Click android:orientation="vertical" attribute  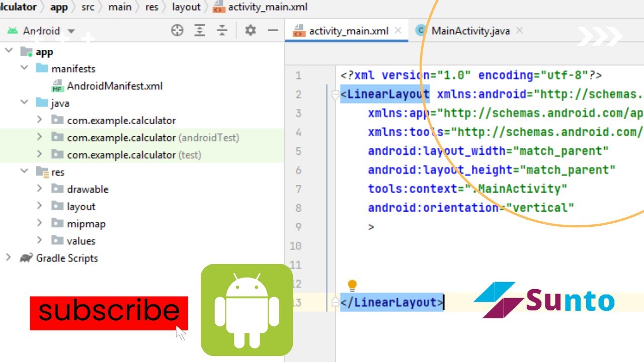point(471,208)
